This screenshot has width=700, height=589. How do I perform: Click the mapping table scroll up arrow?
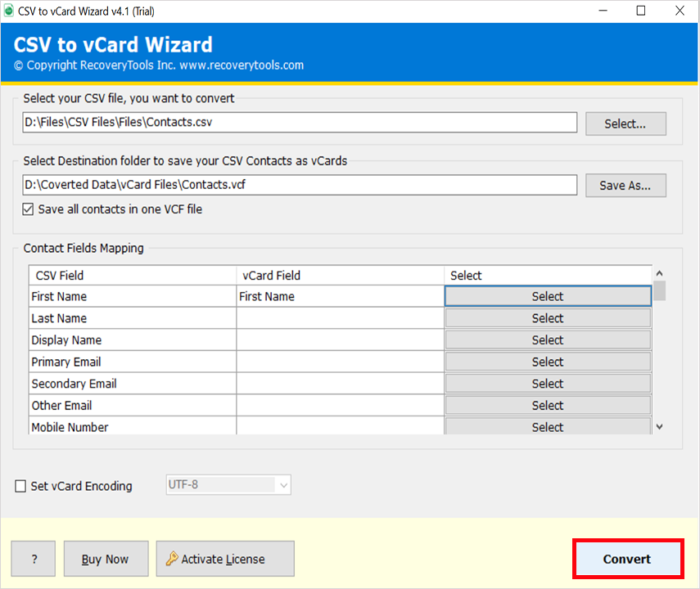[659, 273]
